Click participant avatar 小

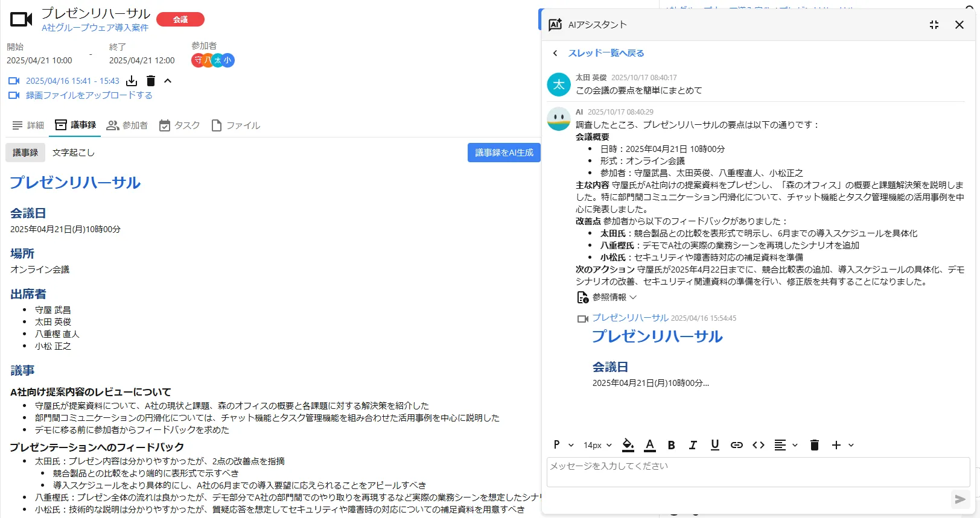pos(228,60)
